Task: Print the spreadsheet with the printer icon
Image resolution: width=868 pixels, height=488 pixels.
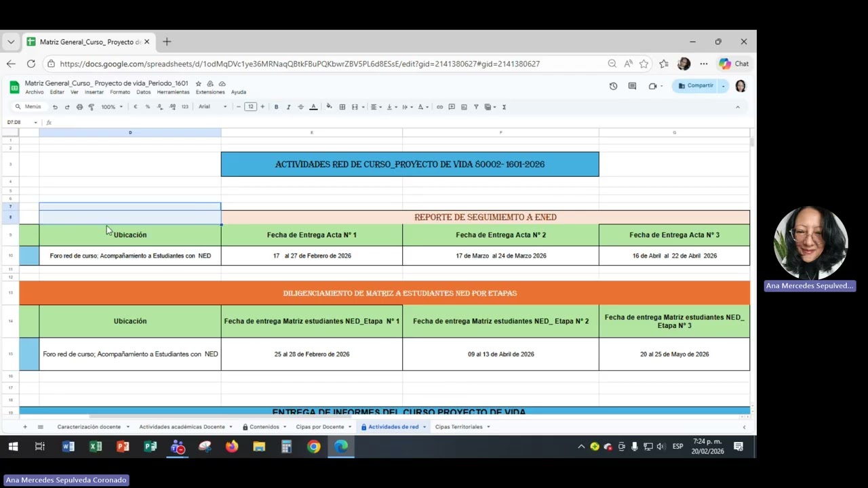Action: tap(79, 107)
